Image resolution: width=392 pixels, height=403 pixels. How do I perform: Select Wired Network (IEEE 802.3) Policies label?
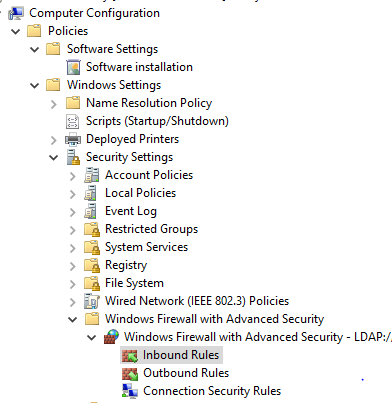(x=197, y=301)
